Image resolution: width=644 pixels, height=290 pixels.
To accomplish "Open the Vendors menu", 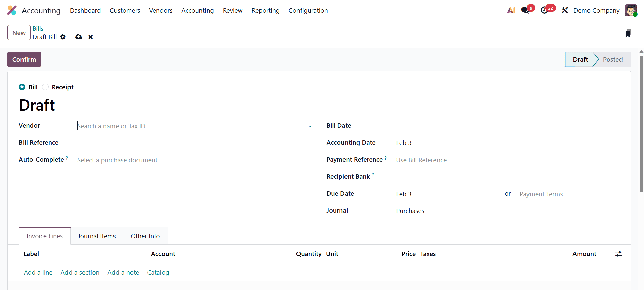I will pyautogui.click(x=161, y=10).
